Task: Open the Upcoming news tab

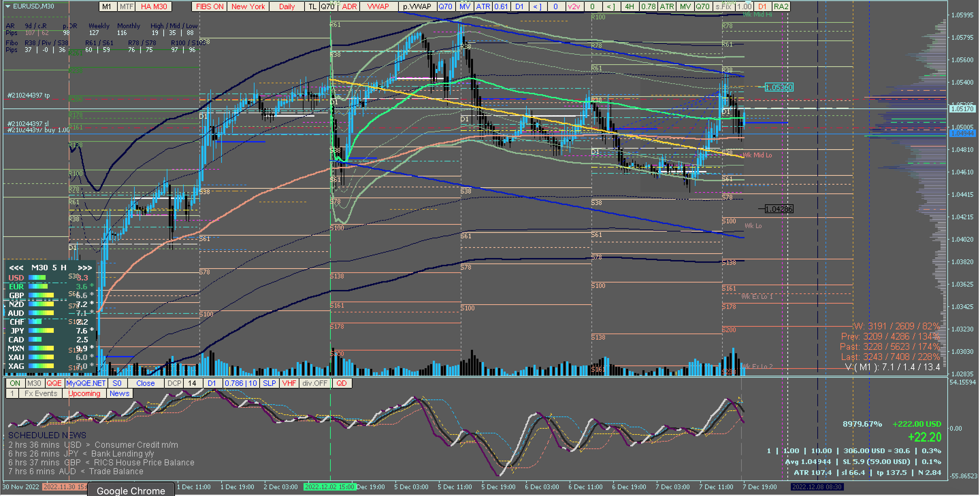Action: (x=84, y=393)
